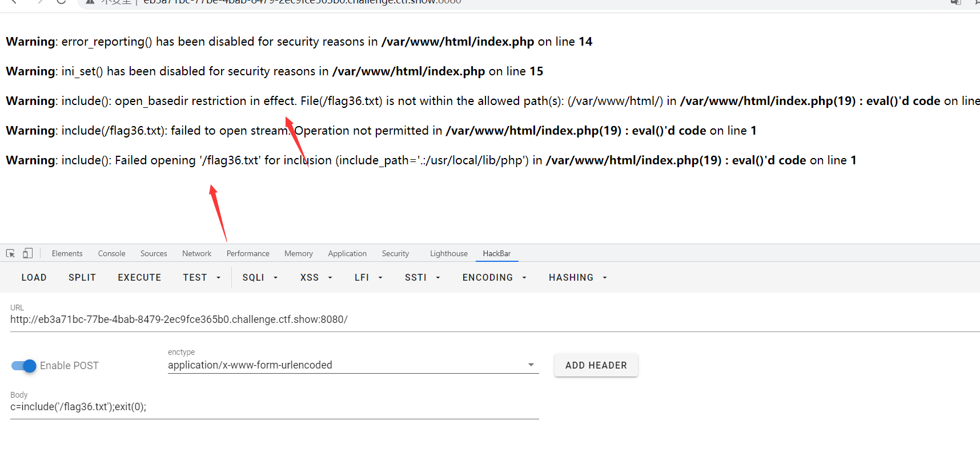Click the 'Failed opening /flag36.txt' warning text

431,160
